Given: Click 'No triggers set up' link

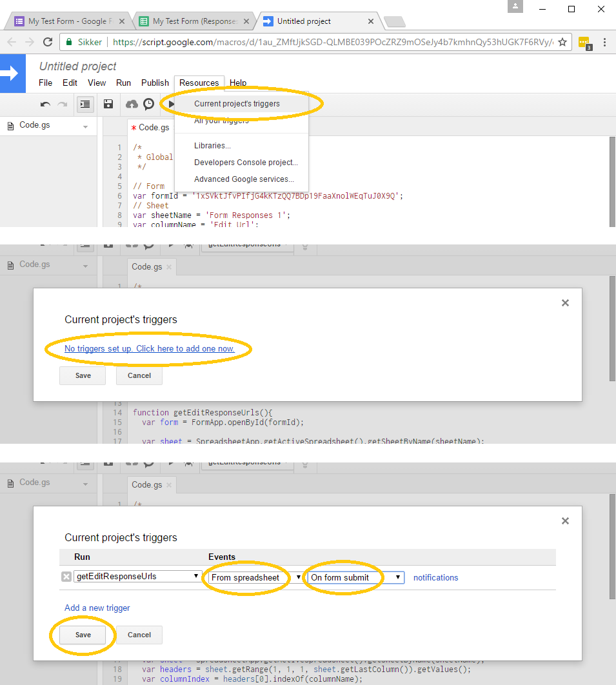Looking at the screenshot, I should (x=149, y=349).
